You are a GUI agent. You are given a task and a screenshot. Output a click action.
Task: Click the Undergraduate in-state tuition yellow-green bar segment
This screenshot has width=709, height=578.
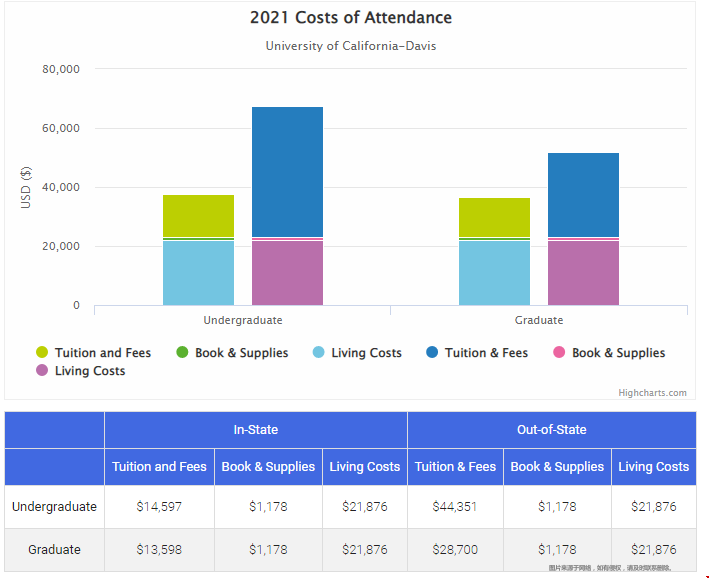pyautogui.click(x=199, y=216)
